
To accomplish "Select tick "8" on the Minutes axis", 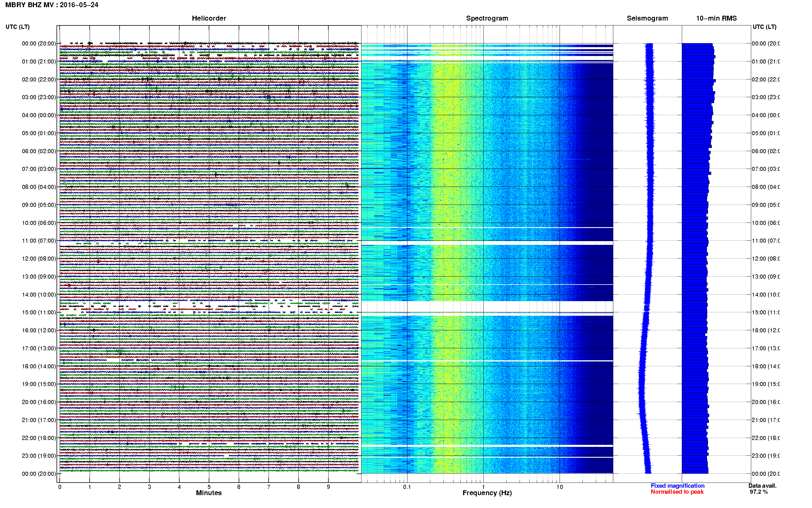I will pyautogui.click(x=298, y=487).
